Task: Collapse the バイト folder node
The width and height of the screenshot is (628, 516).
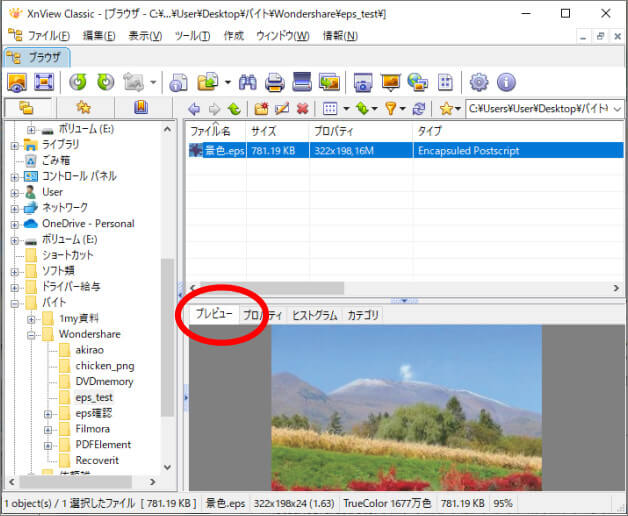Action: point(15,304)
